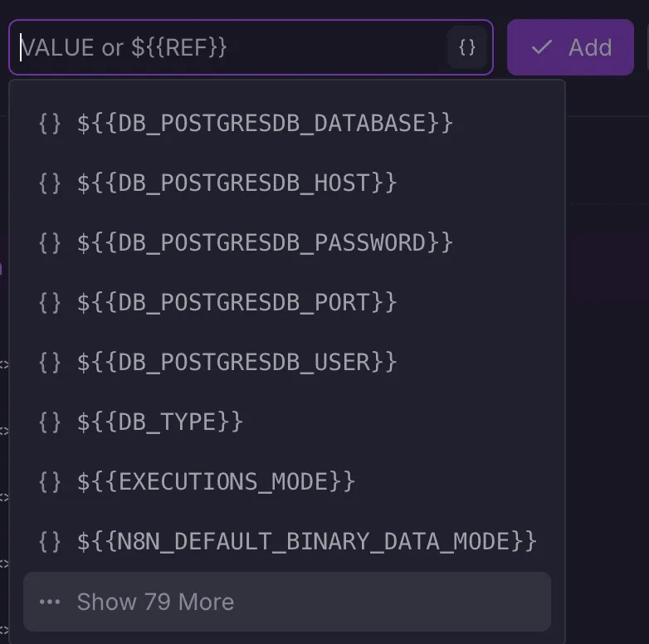Select ${{DB_POSTGRESDB_DATABASE}} suggestion
This screenshot has height=644, width=649.
(265, 123)
